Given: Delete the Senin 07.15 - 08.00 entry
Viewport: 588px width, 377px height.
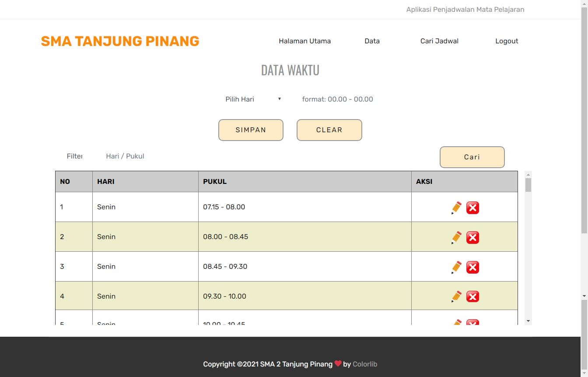Looking at the screenshot, I should pyautogui.click(x=472, y=208).
